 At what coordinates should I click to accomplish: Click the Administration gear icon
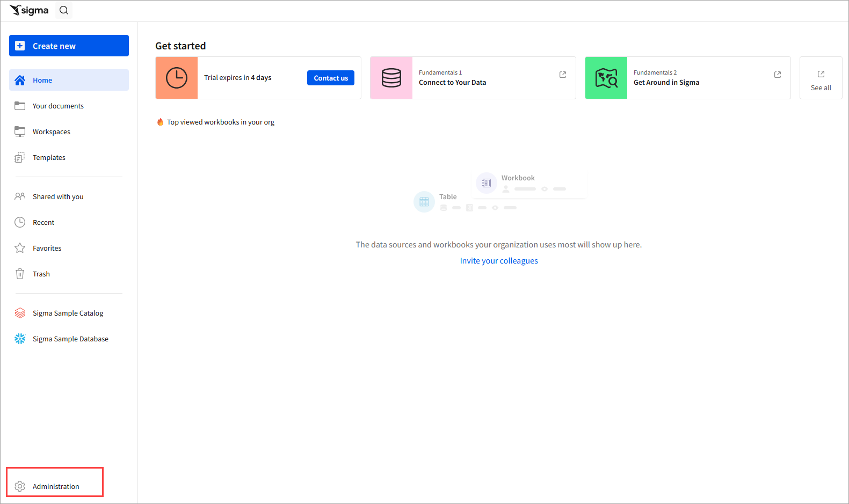(20, 486)
